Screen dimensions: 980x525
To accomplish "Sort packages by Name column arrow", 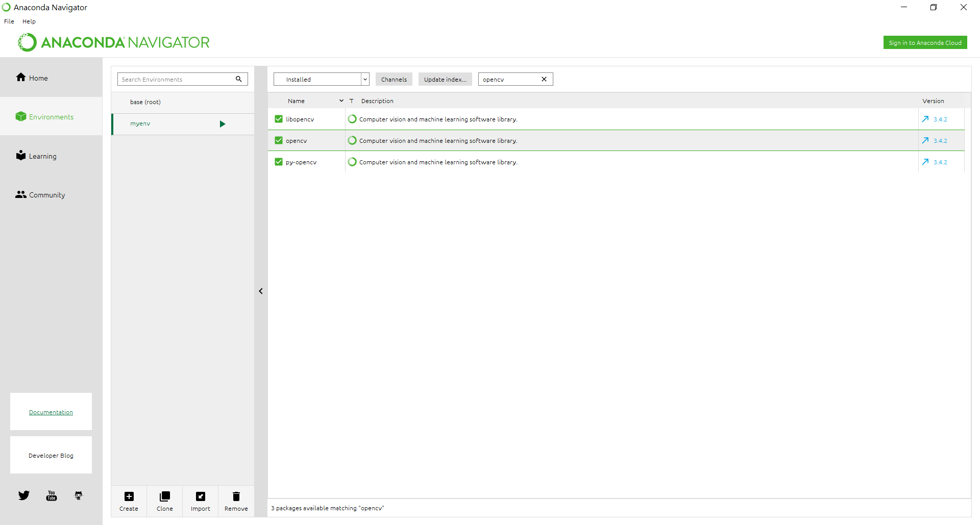I will click(x=341, y=101).
